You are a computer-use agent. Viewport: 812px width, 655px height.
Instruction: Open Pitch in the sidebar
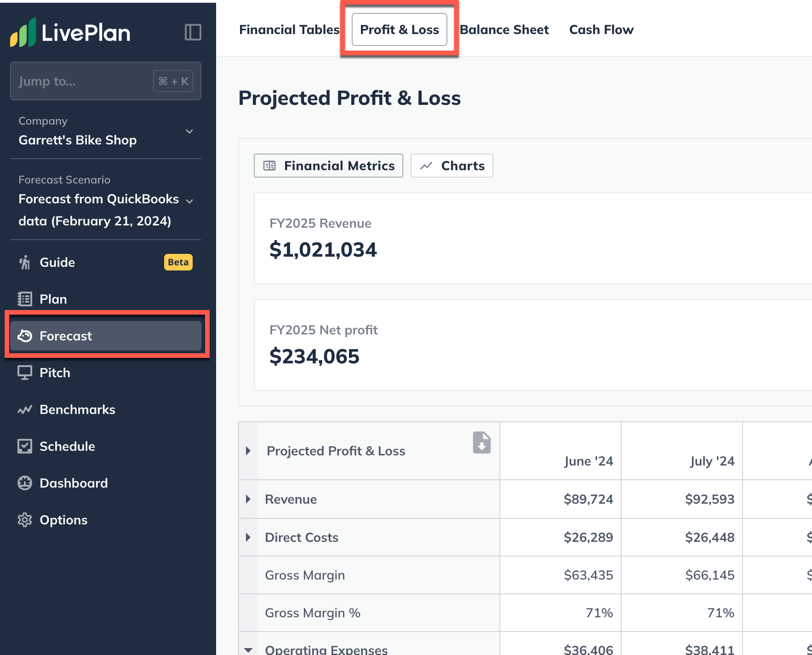106,373
